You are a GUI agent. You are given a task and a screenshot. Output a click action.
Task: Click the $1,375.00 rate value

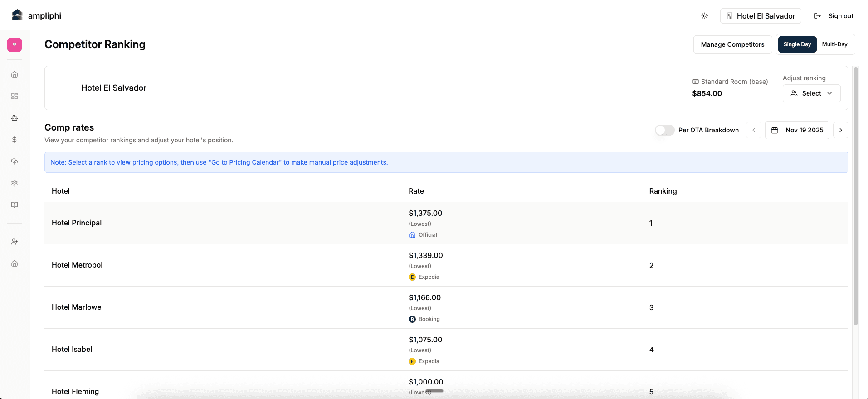coord(425,213)
